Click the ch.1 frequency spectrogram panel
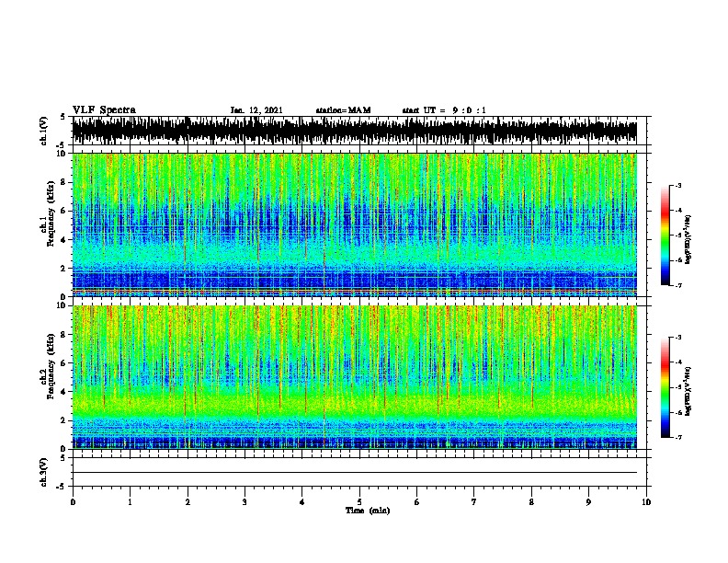 [x=355, y=224]
